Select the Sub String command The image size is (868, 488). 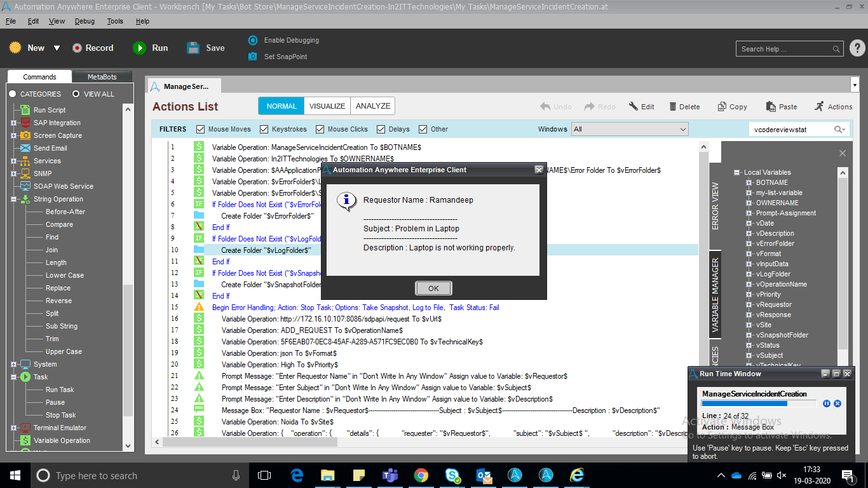coord(62,326)
